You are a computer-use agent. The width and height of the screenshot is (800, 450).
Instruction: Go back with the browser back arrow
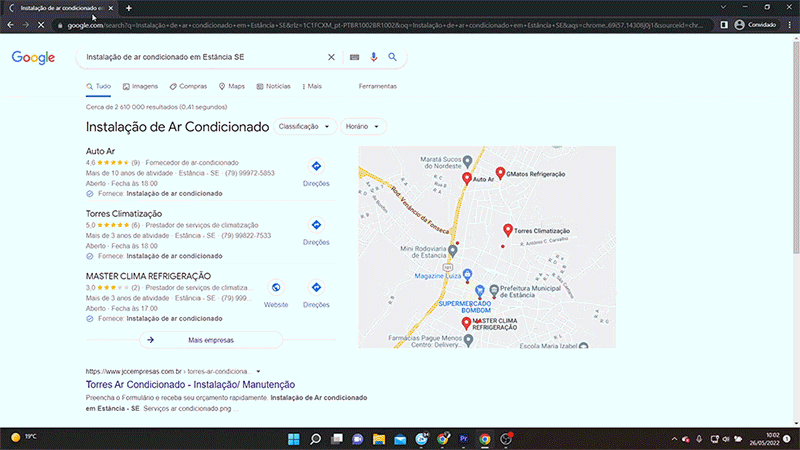[11, 25]
